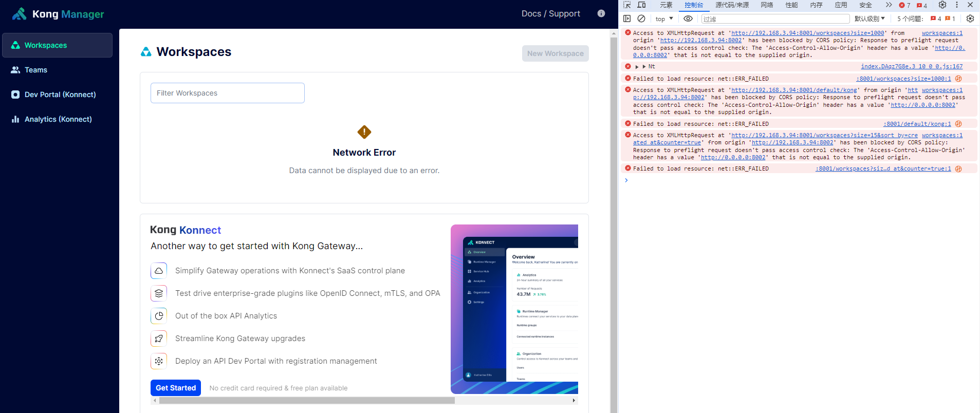Click the Konnect card scroll right arrow
The image size is (980, 413).
point(574,400)
